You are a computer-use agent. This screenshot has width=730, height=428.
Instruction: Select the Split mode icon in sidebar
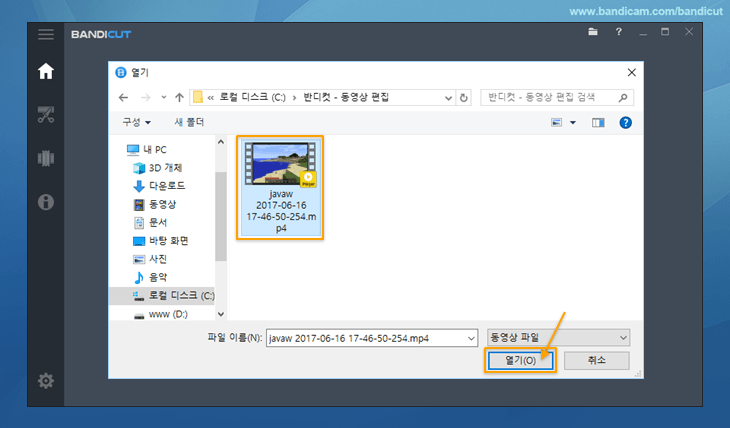[x=46, y=158]
